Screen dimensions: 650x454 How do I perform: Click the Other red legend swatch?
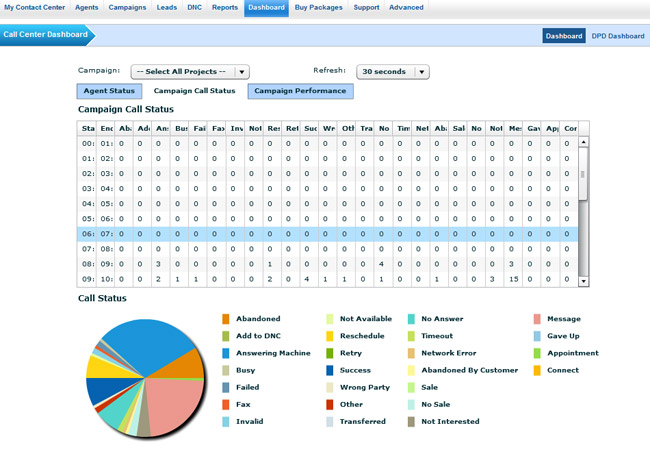pos(330,404)
